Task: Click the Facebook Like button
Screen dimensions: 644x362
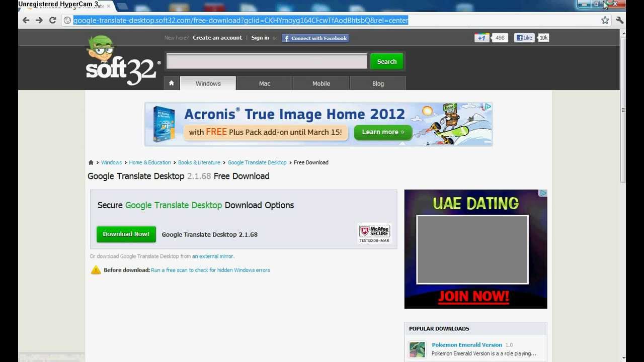Action: point(524,38)
